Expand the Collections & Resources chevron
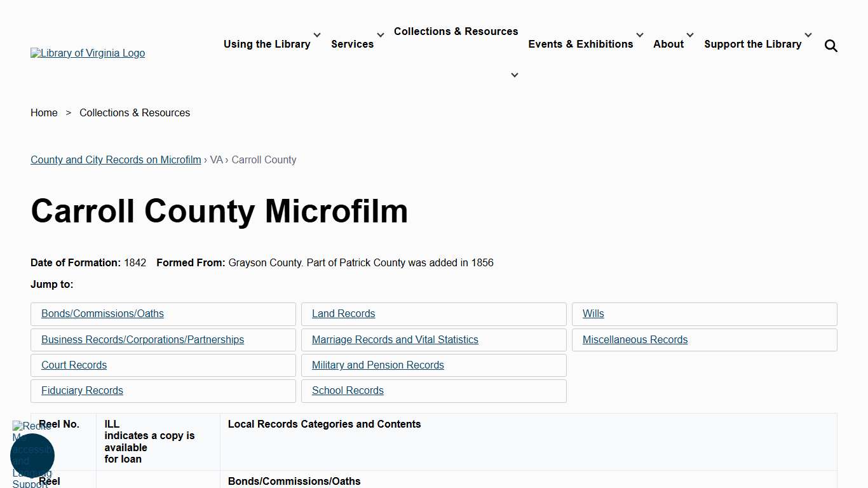Screen dimensions: 868x488 [x=514, y=74]
